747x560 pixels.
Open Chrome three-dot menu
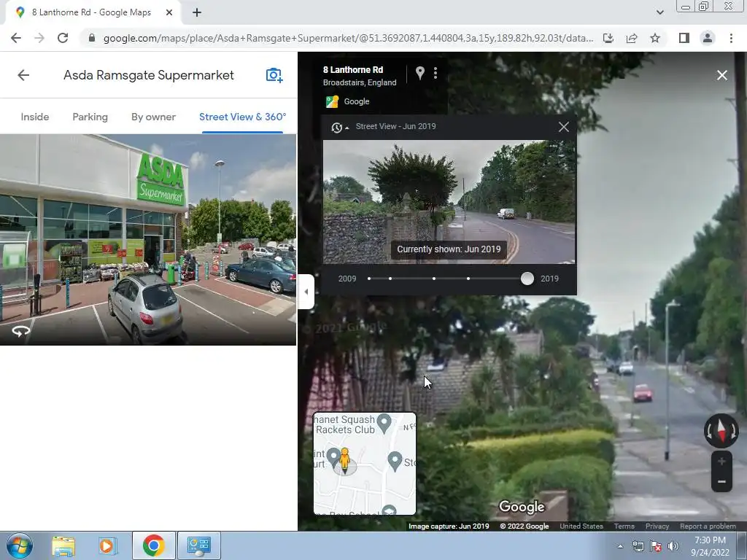[x=731, y=38]
